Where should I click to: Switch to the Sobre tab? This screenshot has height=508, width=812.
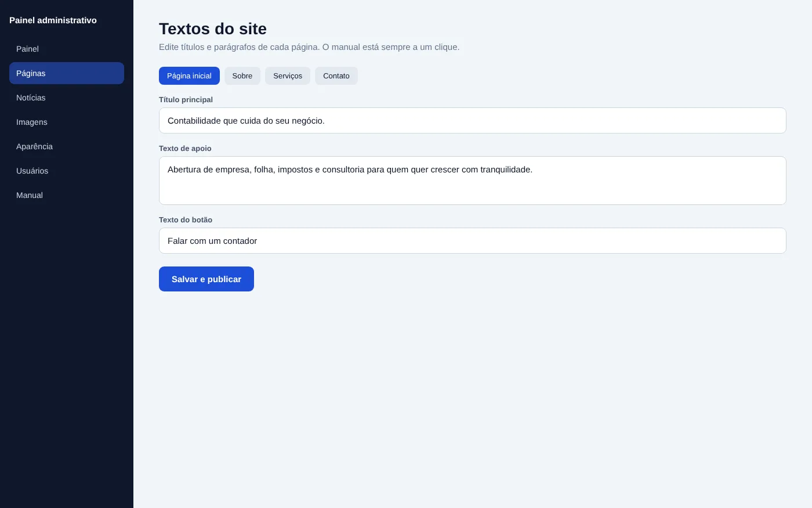coord(242,76)
